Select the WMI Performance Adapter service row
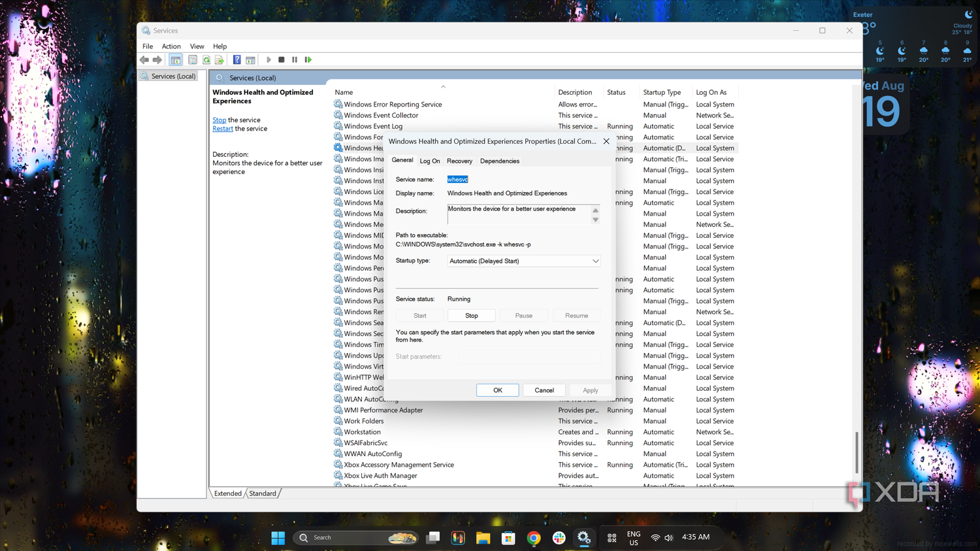This screenshot has width=980, height=551. (535, 410)
